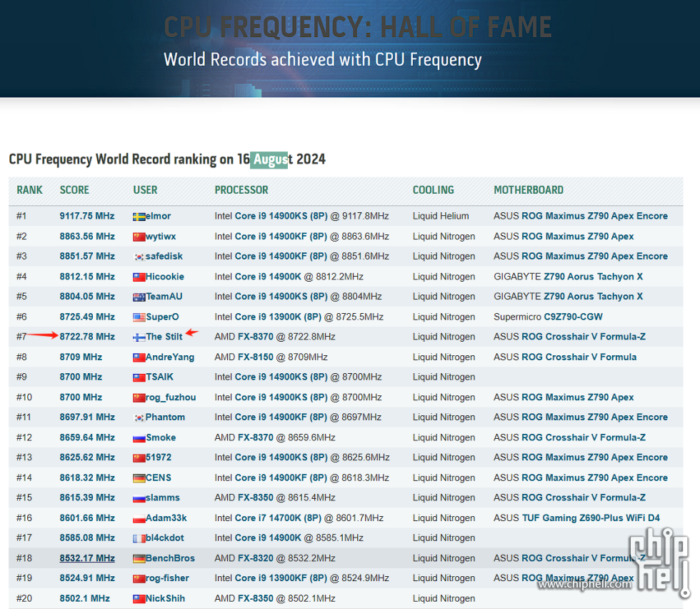
Task: Click the COOLING column header
Action: [433, 190]
